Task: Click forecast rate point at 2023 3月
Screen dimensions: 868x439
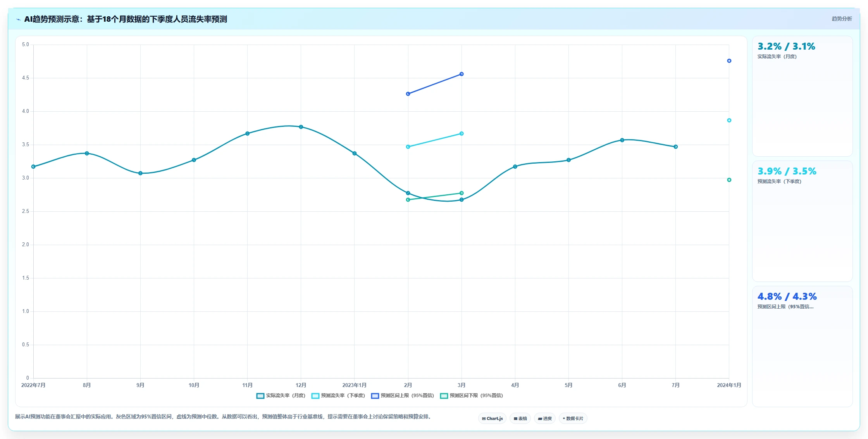Action: click(x=461, y=134)
